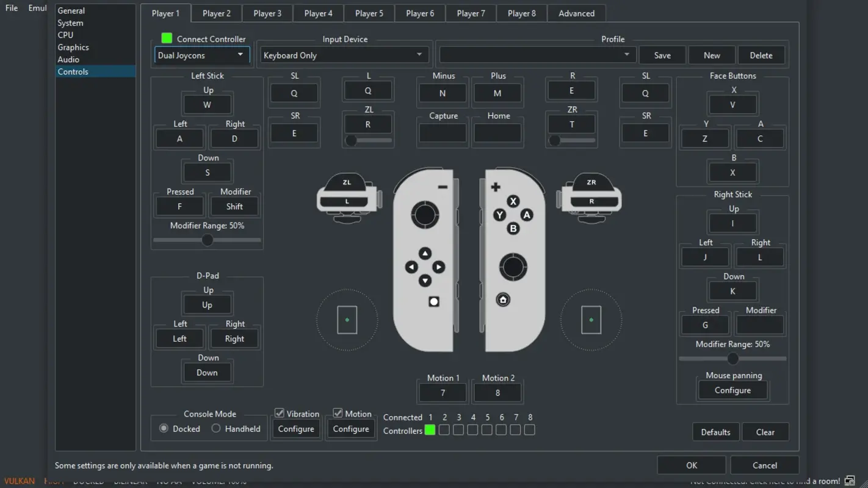Click the Left Stick Modifier Range slider
The image size is (868, 488).
(x=207, y=240)
